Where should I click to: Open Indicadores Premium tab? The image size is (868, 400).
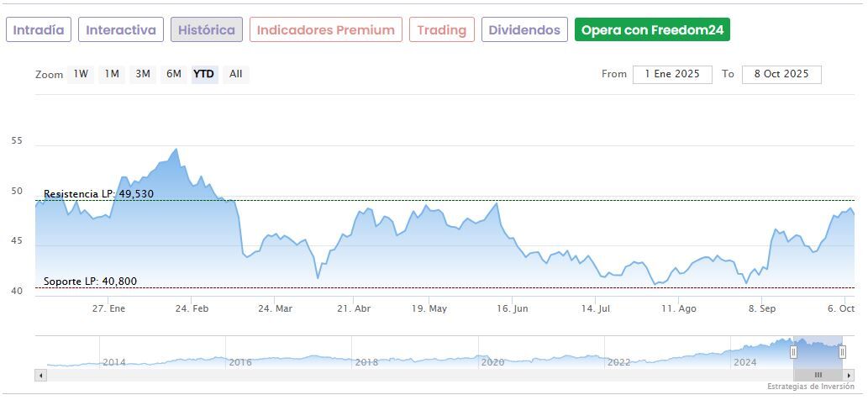coord(325,30)
